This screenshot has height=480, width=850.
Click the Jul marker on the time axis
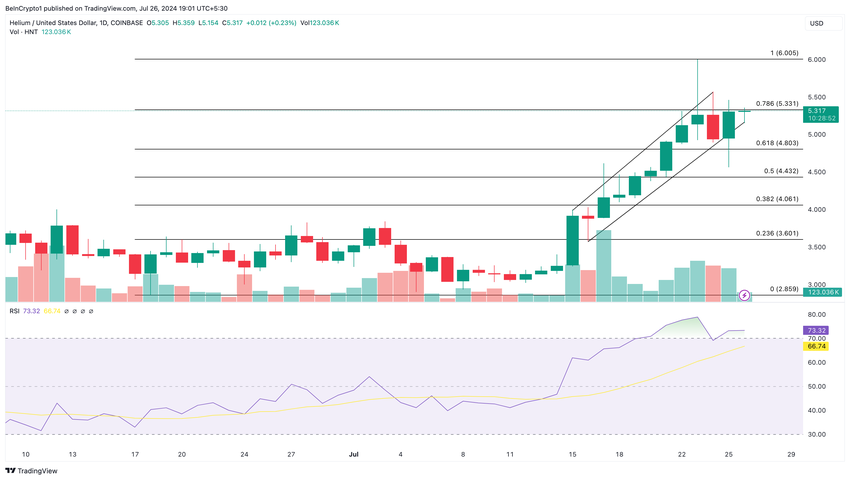click(353, 455)
